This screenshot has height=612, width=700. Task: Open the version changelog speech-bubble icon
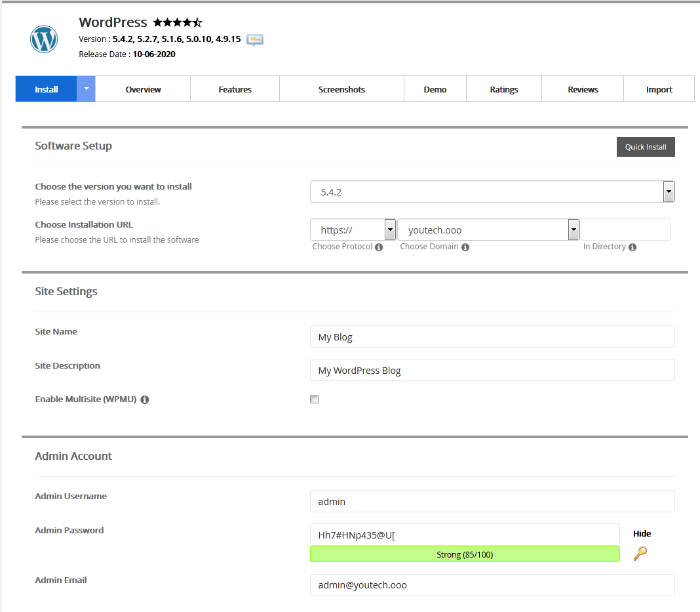[x=255, y=40]
